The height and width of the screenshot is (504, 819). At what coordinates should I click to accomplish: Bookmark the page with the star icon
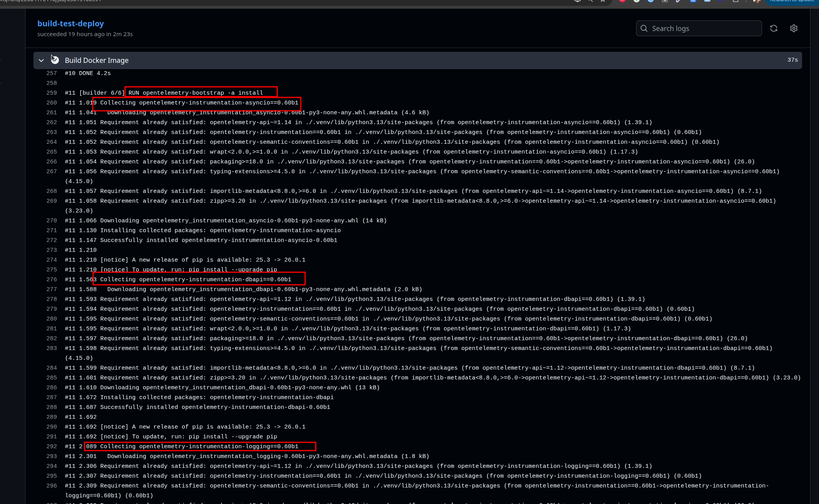(x=603, y=2)
